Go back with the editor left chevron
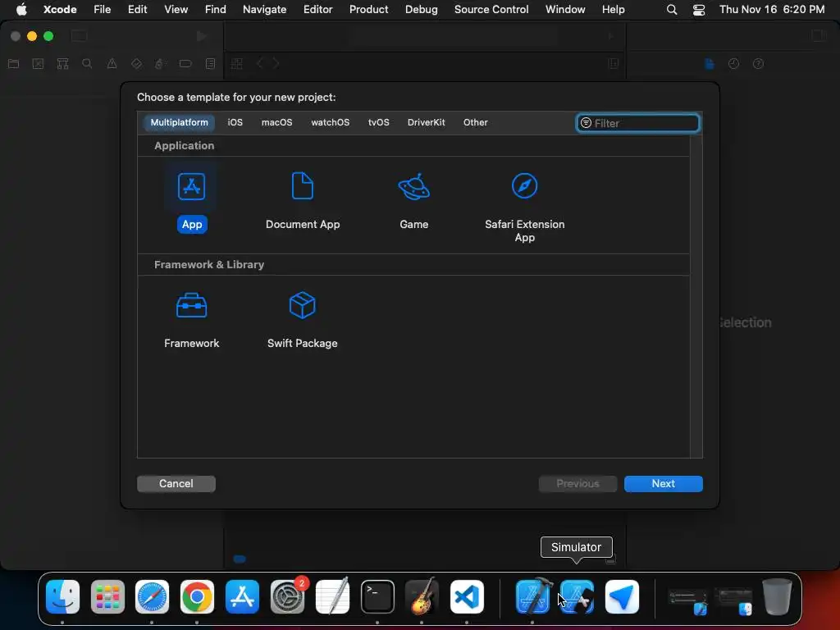 260,64
